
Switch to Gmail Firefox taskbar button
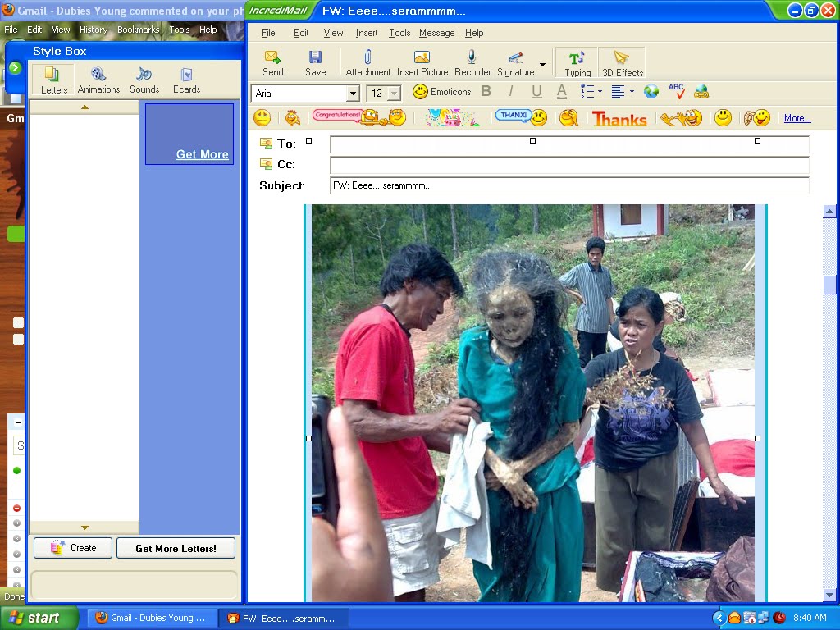(151, 618)
